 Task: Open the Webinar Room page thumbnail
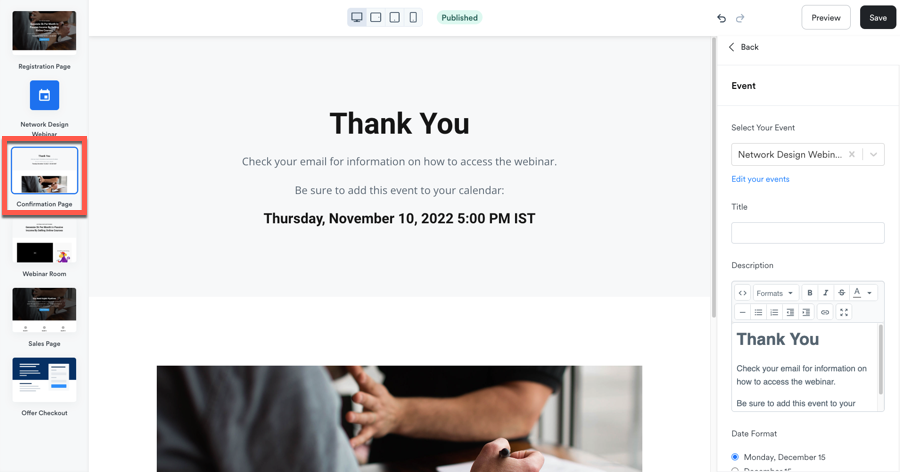pos(44,243)
